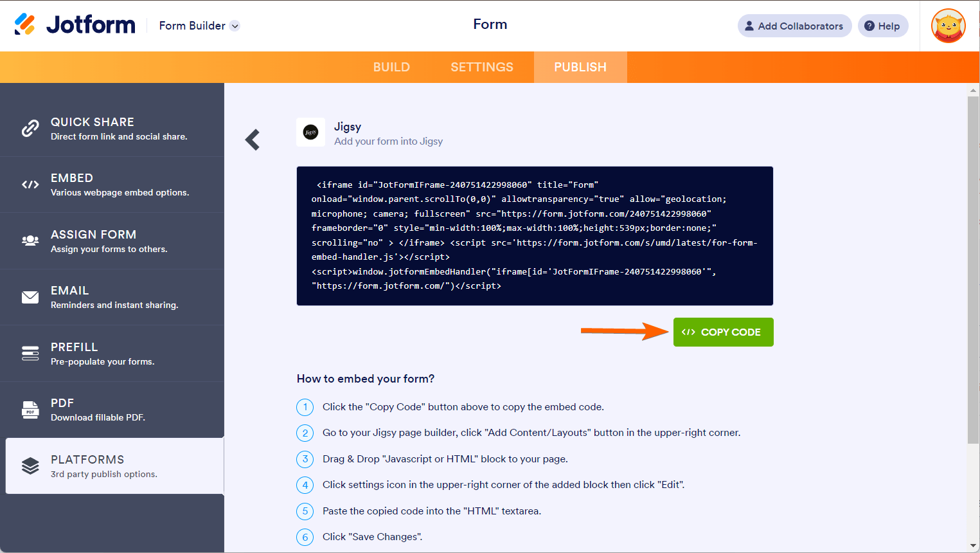The height and width of the screenshot is (553, 980).
Task: Click the Email envelope icon
Action: pos(30,297)
